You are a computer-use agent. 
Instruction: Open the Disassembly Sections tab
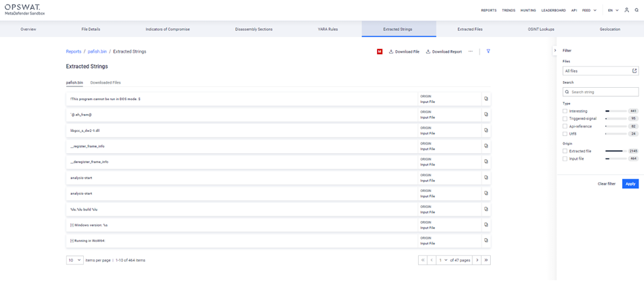(254, 30)
